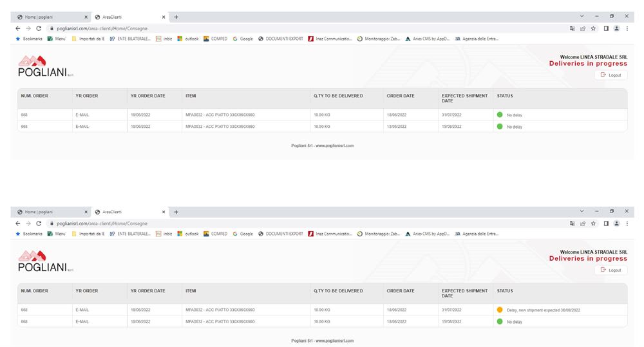Screen dimensions: 644x347
Task: Click the forward arrow in the lower browser window
Action: 28,223
